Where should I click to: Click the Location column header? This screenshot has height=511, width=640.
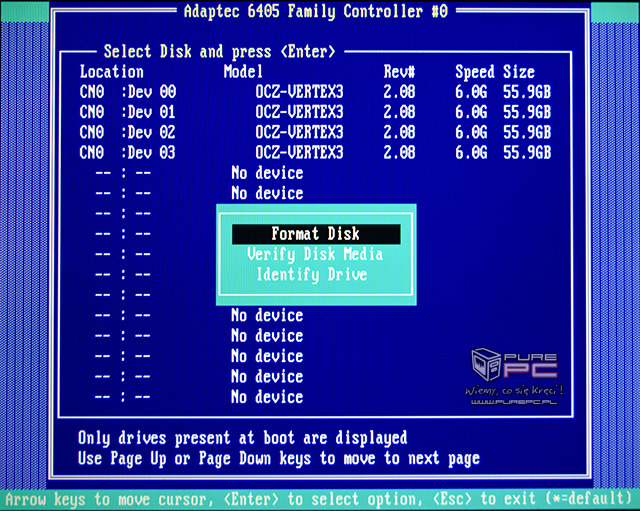[111, 72]
